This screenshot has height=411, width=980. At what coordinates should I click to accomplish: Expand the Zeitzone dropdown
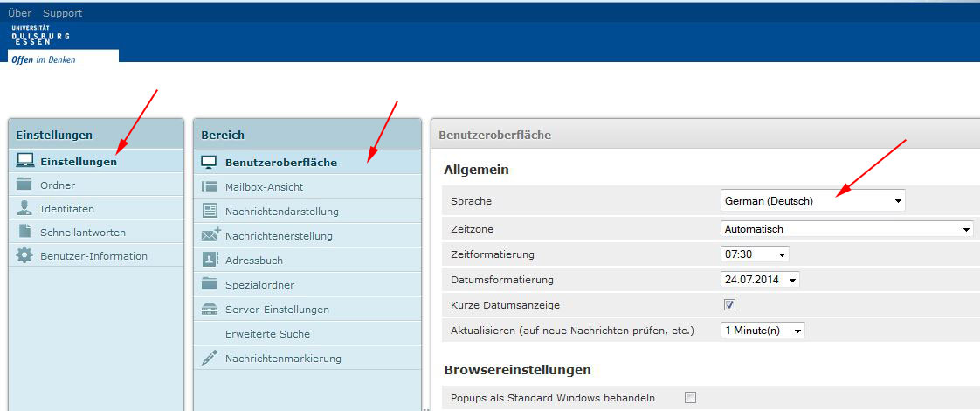(x=846, y=229)
